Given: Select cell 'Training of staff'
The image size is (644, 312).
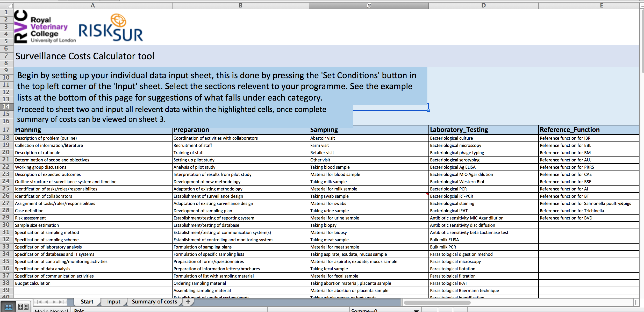Looking at the screenshot, I should [x=241, y=153].
